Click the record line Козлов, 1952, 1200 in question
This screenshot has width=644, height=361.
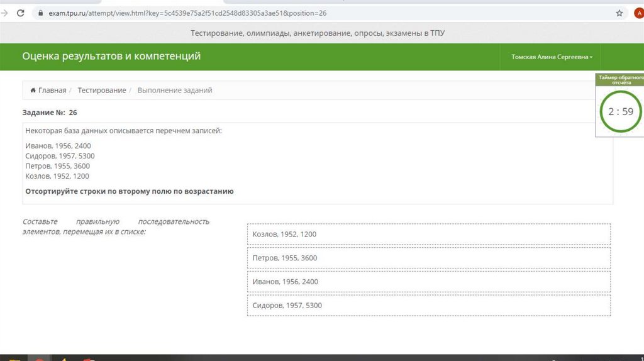57,176
